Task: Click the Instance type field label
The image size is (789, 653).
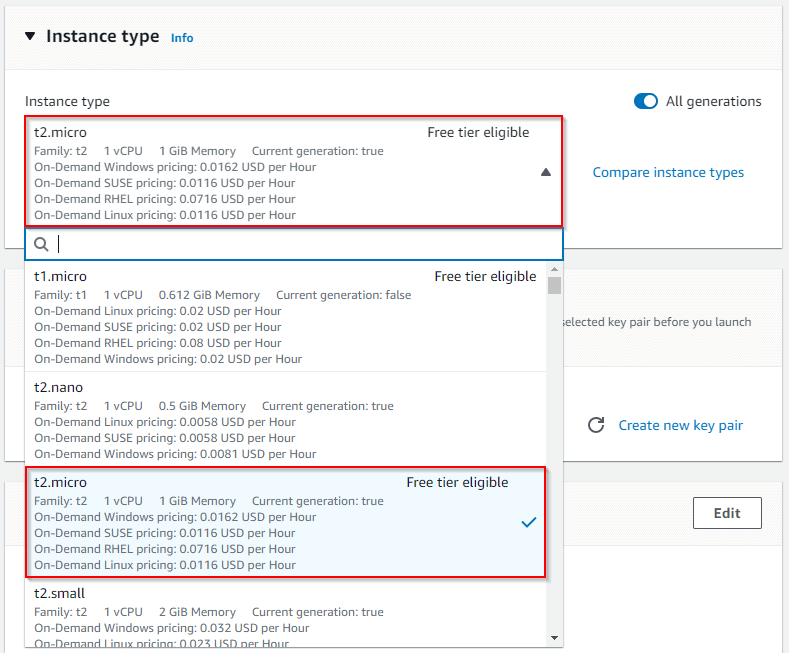Action: [67, 101]
